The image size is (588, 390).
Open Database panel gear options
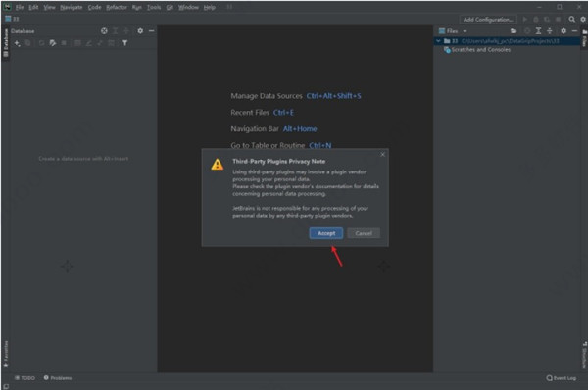coord(140,31)
